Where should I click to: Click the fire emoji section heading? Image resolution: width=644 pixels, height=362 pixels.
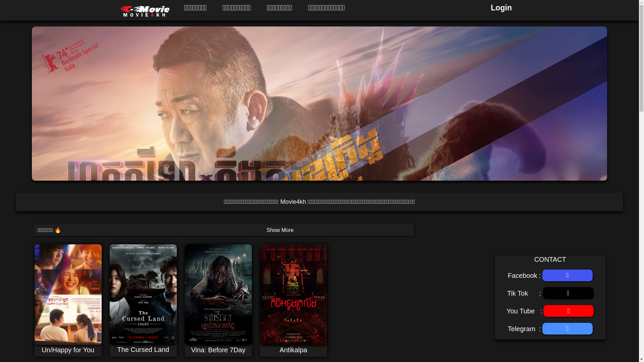49,230
